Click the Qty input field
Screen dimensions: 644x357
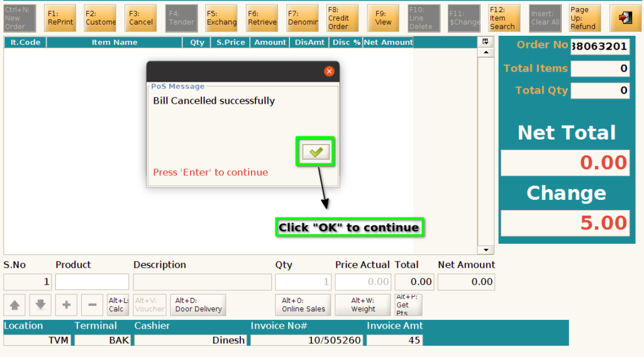pos(303,282)
